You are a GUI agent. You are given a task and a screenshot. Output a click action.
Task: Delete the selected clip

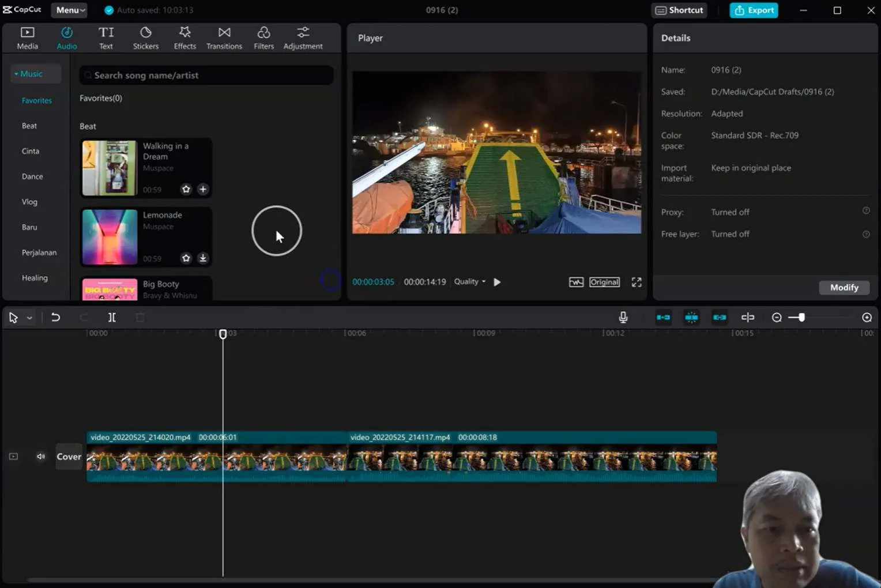(140, 317)
